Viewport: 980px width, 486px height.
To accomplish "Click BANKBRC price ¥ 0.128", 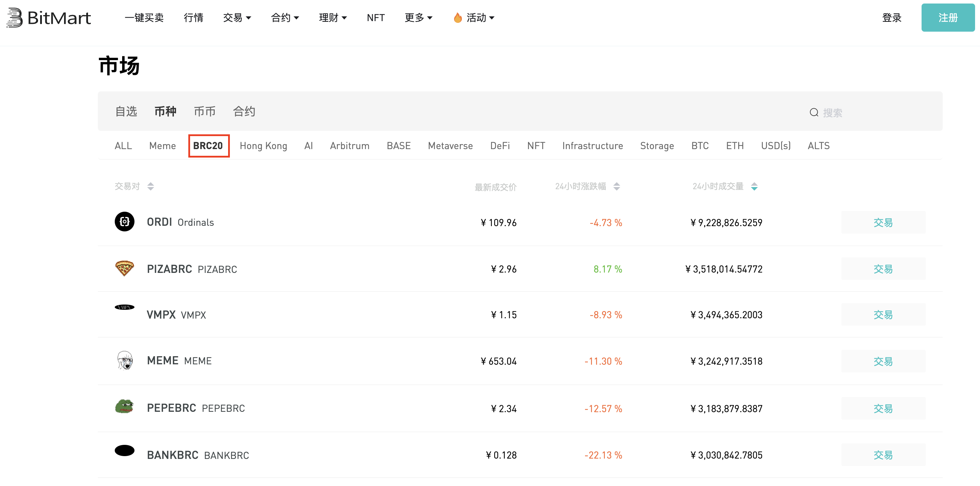I will [x=501, y=455].
